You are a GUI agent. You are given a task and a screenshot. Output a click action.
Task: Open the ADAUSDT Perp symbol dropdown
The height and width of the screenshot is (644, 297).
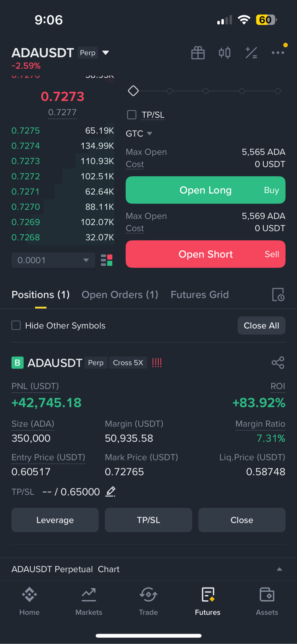106,53
